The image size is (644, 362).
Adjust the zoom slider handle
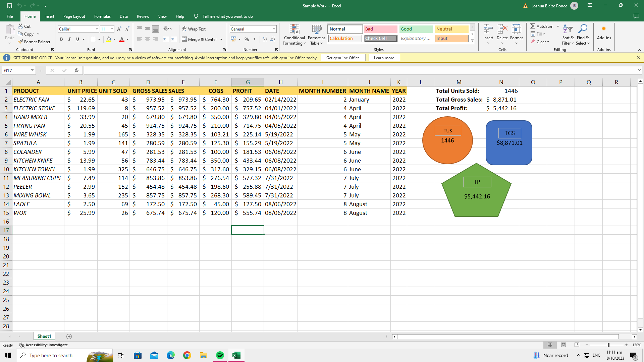[608, 345]
